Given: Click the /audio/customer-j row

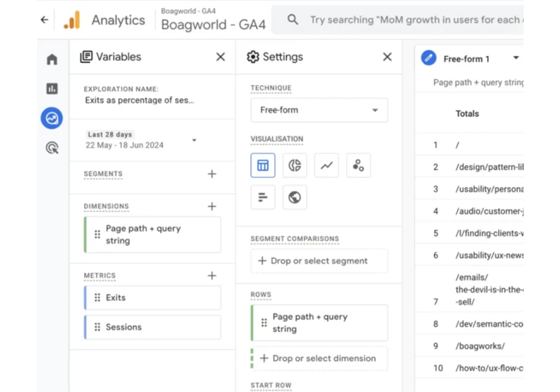Looking at the screenshot, I should click(469, 211).
